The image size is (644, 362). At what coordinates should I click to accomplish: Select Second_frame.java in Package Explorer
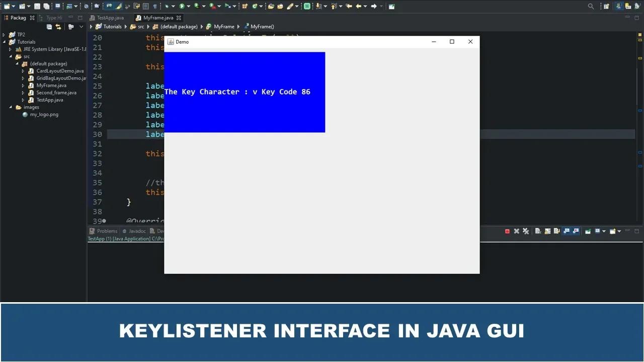pos(56,93)
